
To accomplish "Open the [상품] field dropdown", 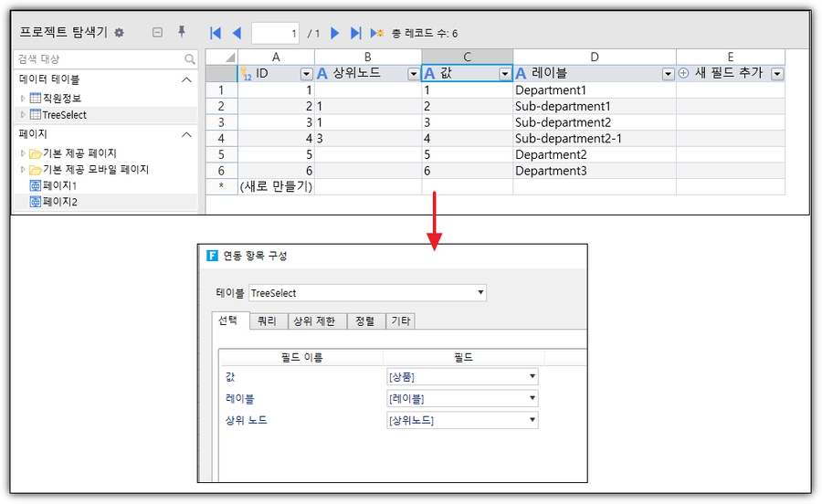I will click(532, 377).
